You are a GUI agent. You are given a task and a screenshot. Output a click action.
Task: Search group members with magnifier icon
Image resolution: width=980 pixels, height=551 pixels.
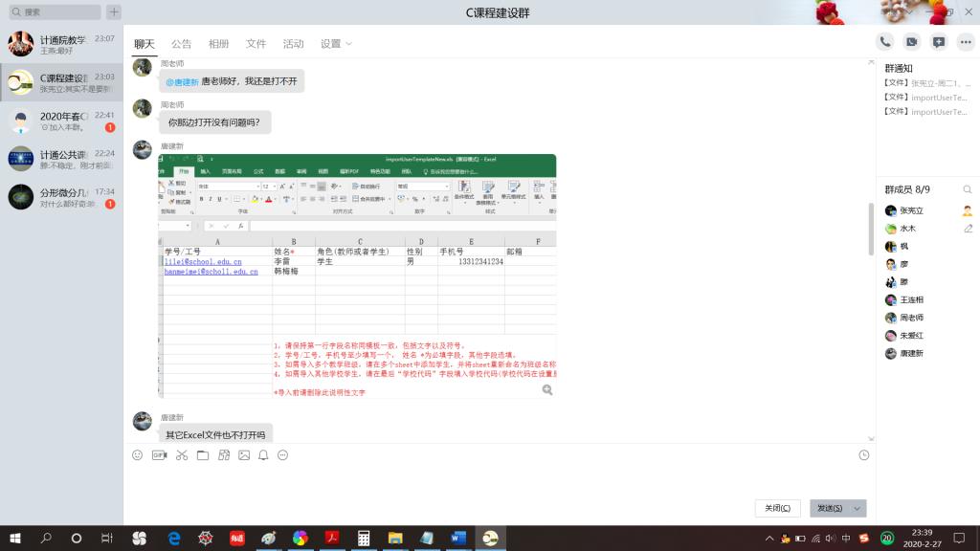968,189
